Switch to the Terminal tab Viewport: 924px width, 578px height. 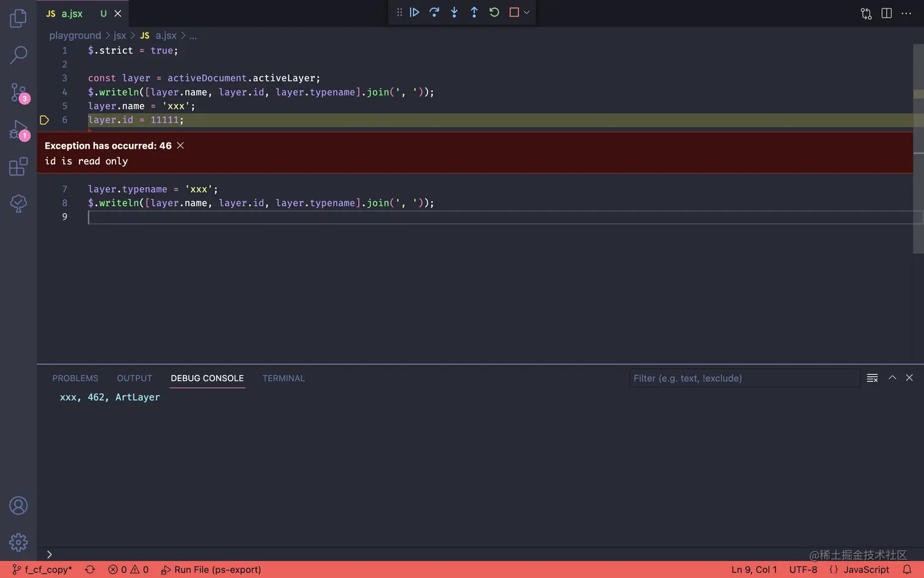click(284, 378)
